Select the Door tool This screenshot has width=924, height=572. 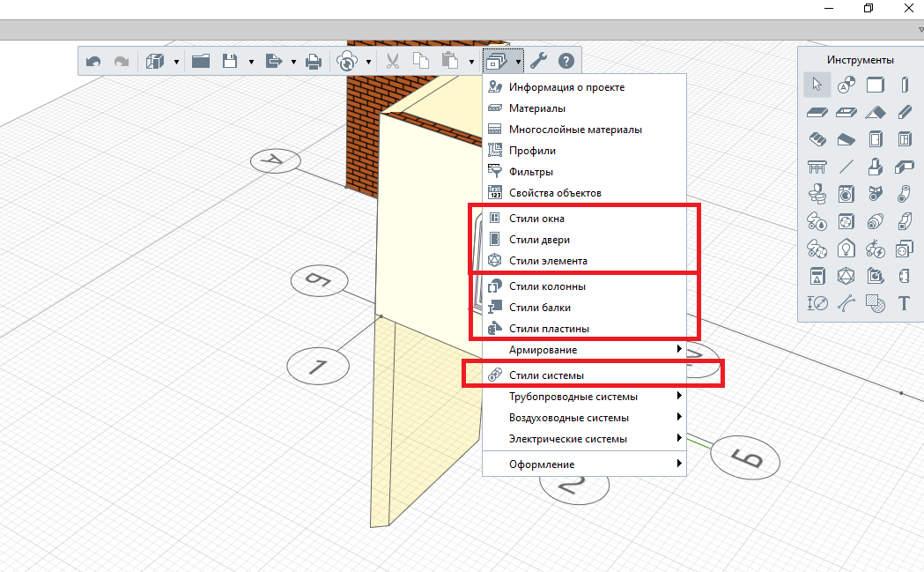click(x=875, y=140)
